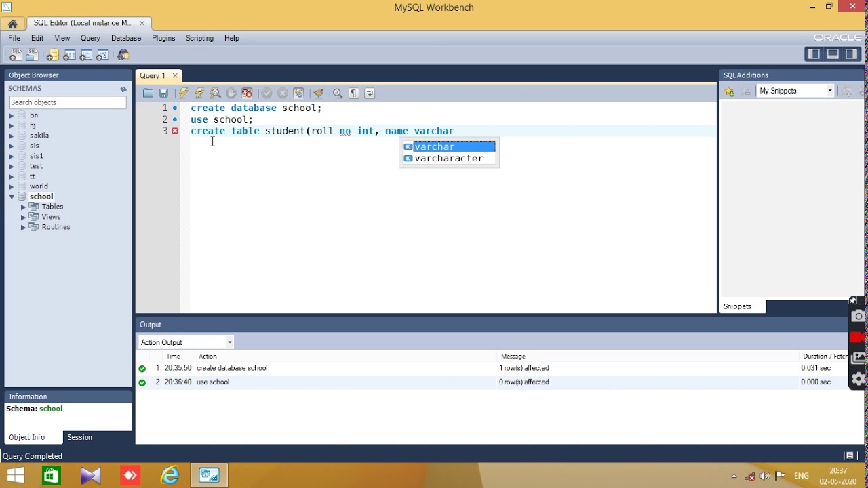
Task: Toggle continue on error icon
Action: (248, 94)
